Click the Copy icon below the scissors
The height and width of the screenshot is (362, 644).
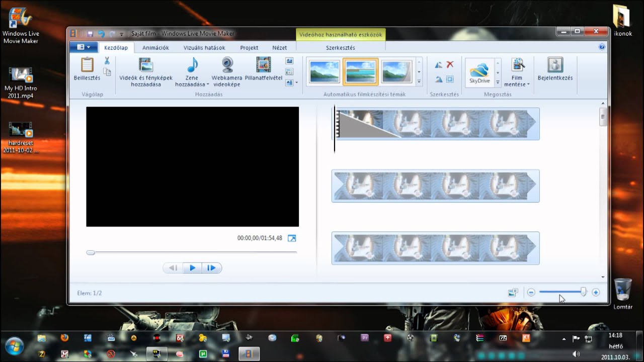[107, 72]
